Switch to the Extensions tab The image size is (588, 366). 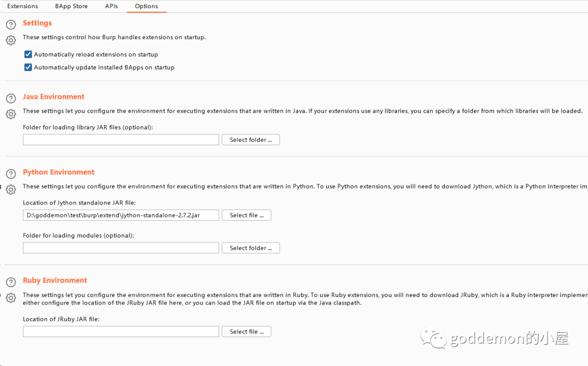tap(22, 6)
